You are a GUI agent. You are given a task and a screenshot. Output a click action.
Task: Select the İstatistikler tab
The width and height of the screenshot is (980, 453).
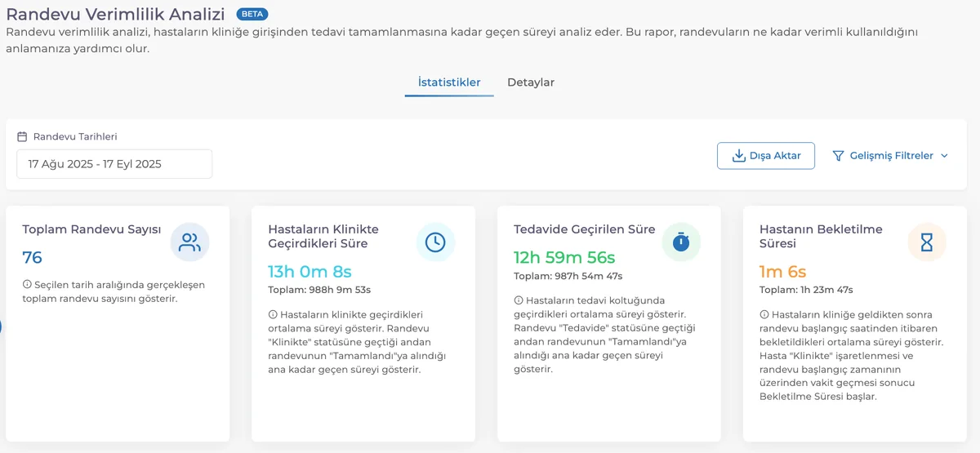(449, 82)
